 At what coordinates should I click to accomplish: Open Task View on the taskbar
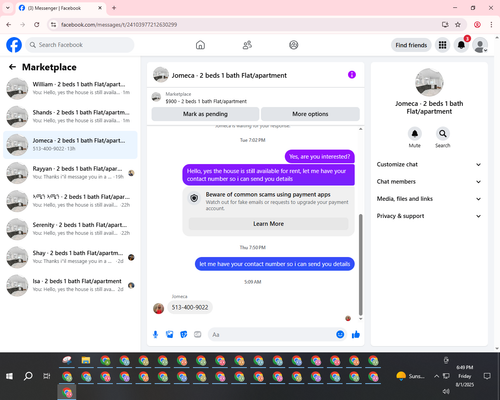[x=47, y=376]
